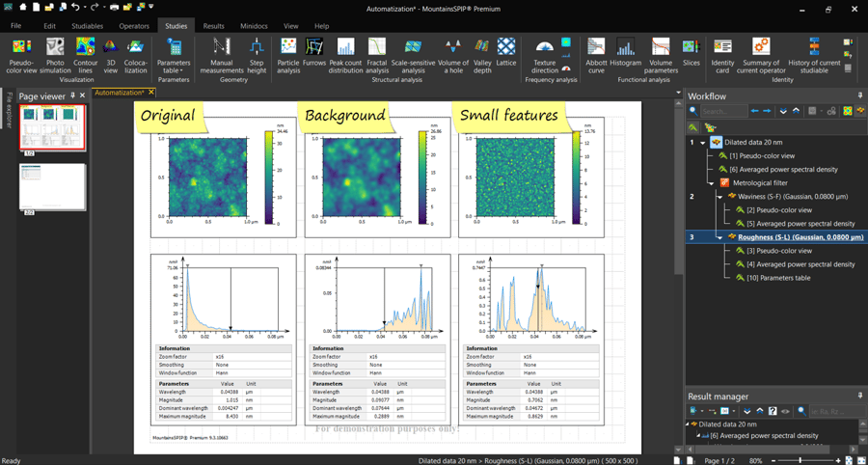Pin the Result manager panel
Viewport: 868px width, 465px height.
(859, 396)
